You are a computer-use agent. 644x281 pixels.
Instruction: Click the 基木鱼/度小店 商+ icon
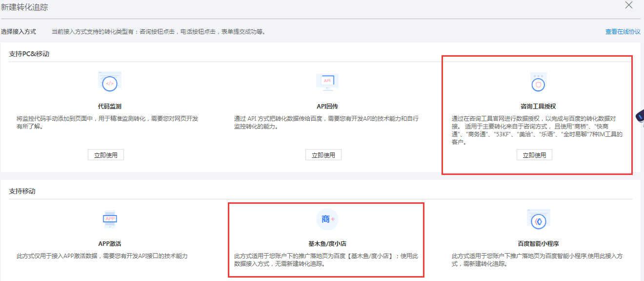point(327,219)
